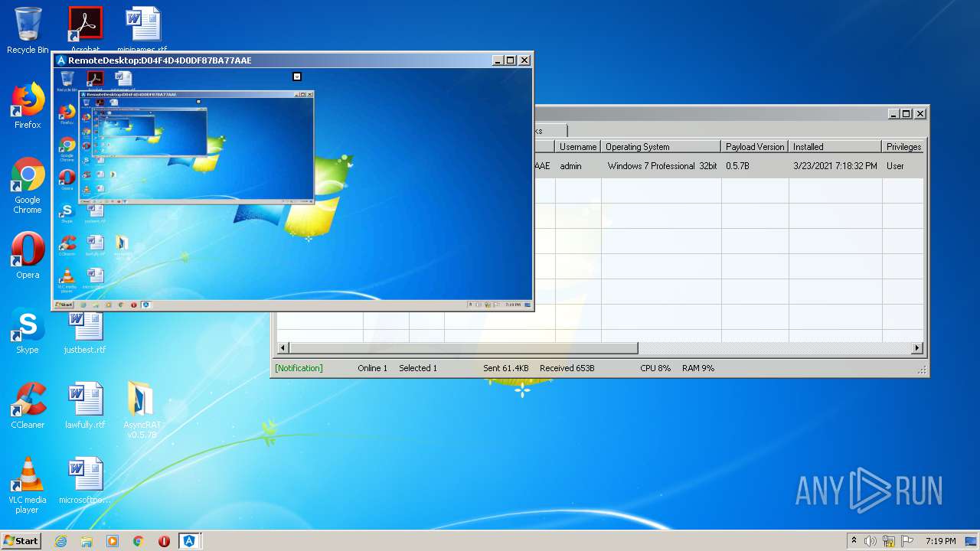The image size is (980, 551).
Task: Close the RemoteDesktop window
Action: (x=524, y=60)
